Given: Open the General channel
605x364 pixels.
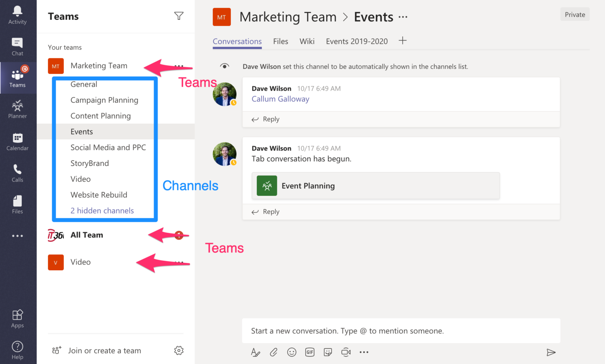Looking at the screenshot, I should [x=84, y=84].
